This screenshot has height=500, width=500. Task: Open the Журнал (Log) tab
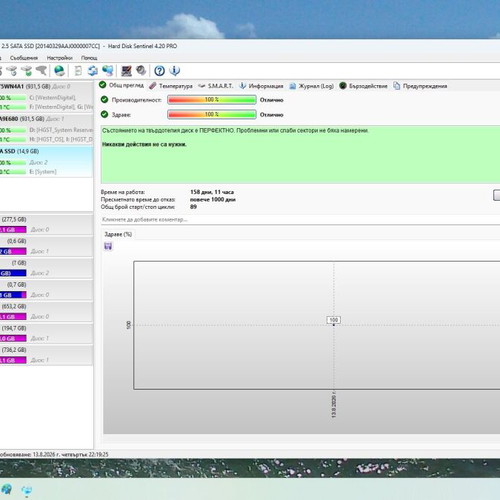(x=312, y=86)
